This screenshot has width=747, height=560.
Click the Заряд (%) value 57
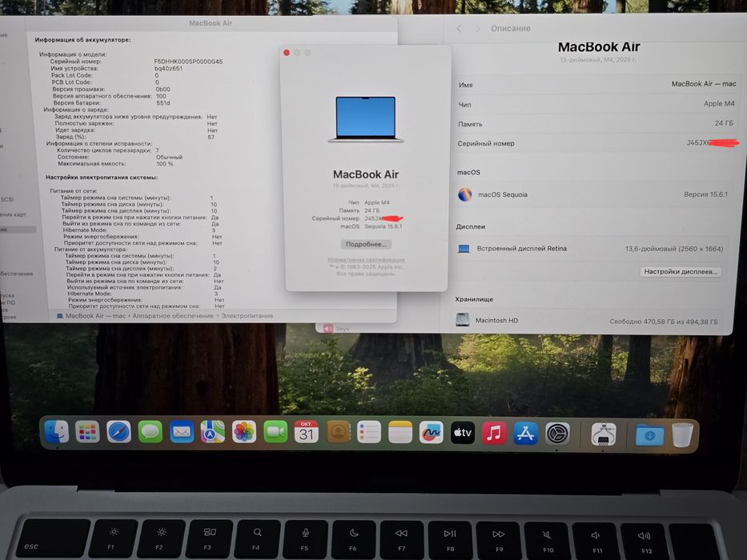[211, 137]
